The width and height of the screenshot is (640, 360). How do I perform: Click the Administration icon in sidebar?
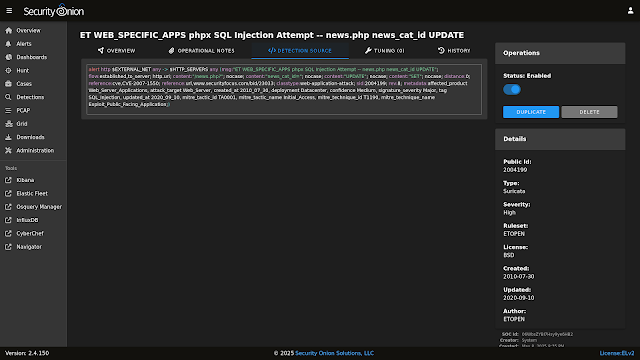(8, 151)
